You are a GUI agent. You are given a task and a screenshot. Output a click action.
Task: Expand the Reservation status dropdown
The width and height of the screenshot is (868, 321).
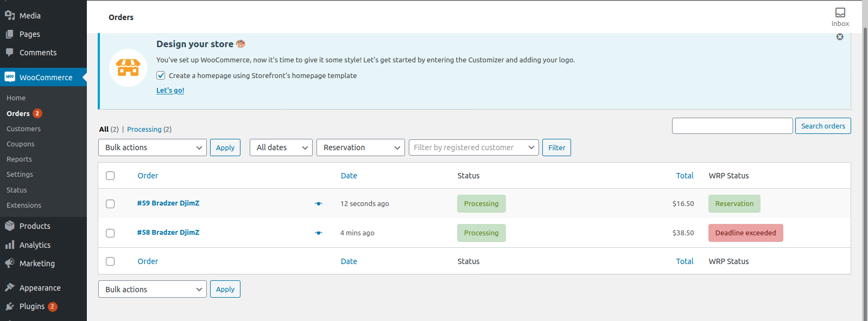[x=360, y=147]
